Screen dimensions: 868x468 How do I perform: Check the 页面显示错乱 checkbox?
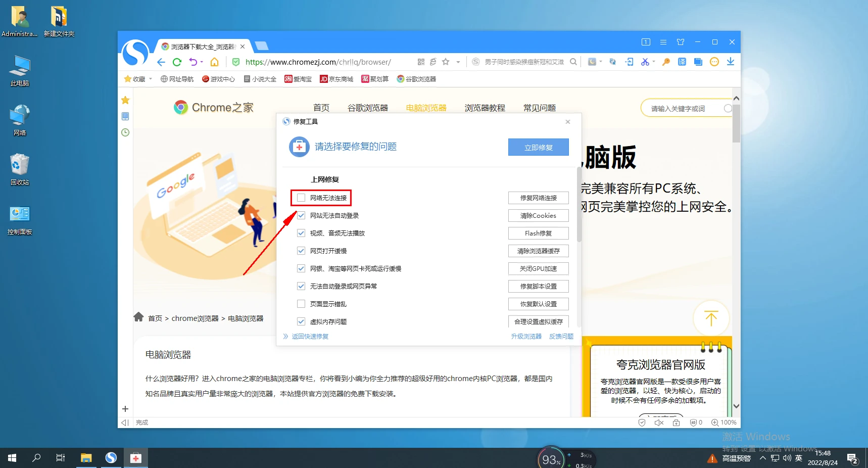pos(301,304)
